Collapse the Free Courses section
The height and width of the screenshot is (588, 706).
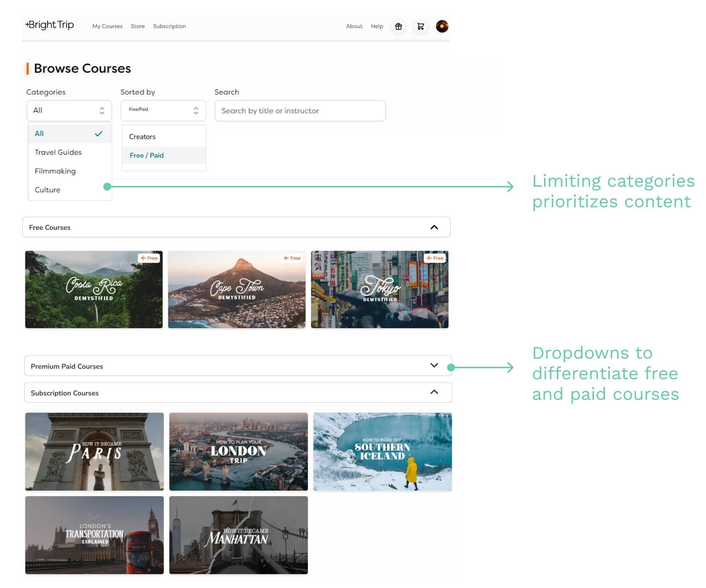click(434, 227)
